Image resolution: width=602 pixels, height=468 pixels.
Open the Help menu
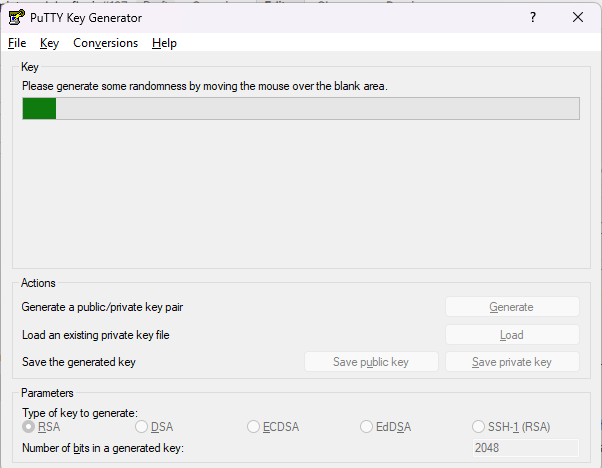[x=164, y=43]
